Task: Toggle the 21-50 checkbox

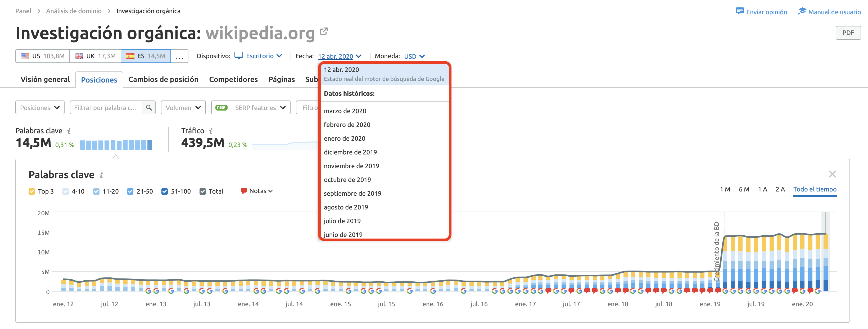Action: (x=130, y=191)
